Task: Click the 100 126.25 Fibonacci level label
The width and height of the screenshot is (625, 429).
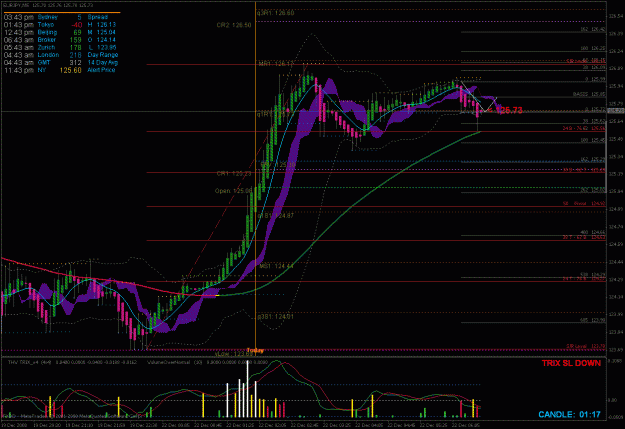Action: (593, 48)
